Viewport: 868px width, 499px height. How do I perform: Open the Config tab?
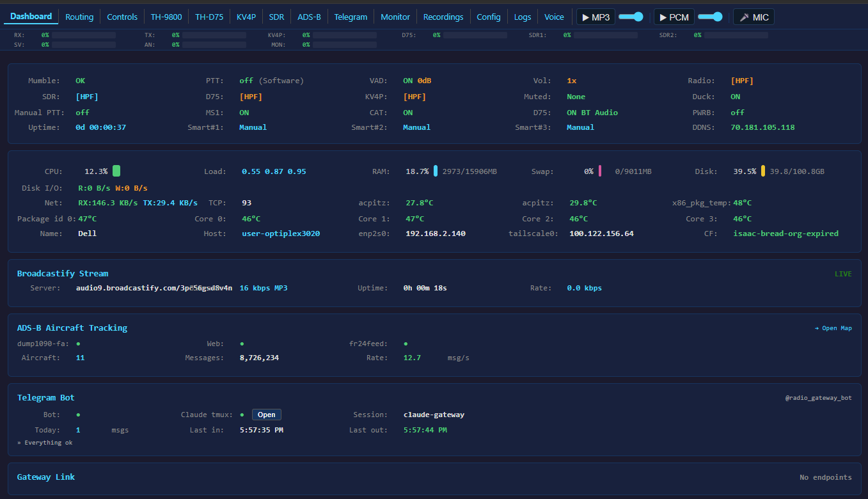point(489,17)
